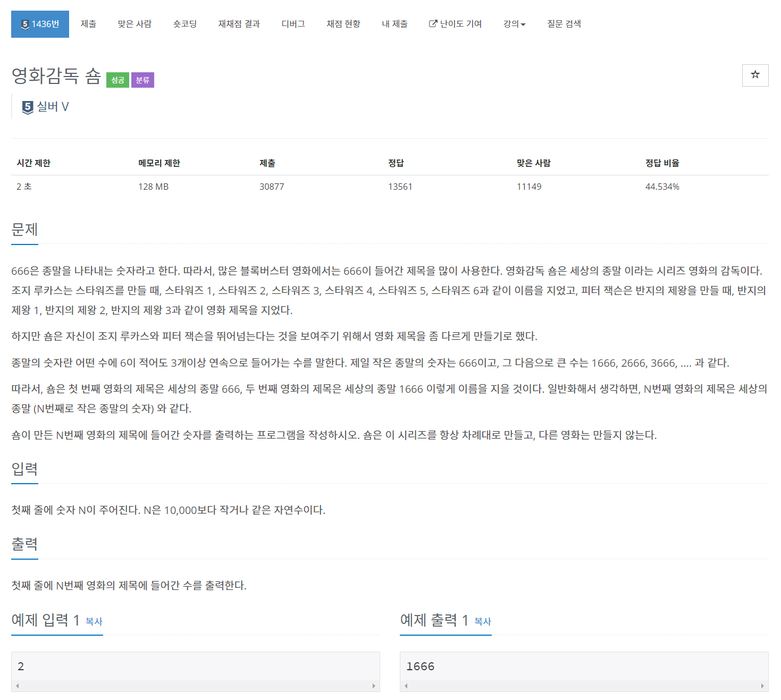Click the input box left scroll arrow
This screenshot has height=700, width=781.
18,686
